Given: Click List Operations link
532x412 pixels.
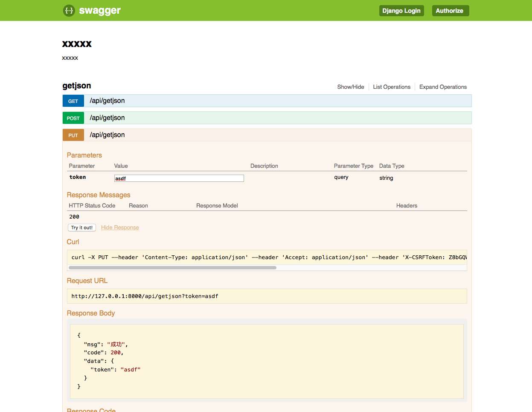Looking at the screenshot, I should click(x=392, y=87).
